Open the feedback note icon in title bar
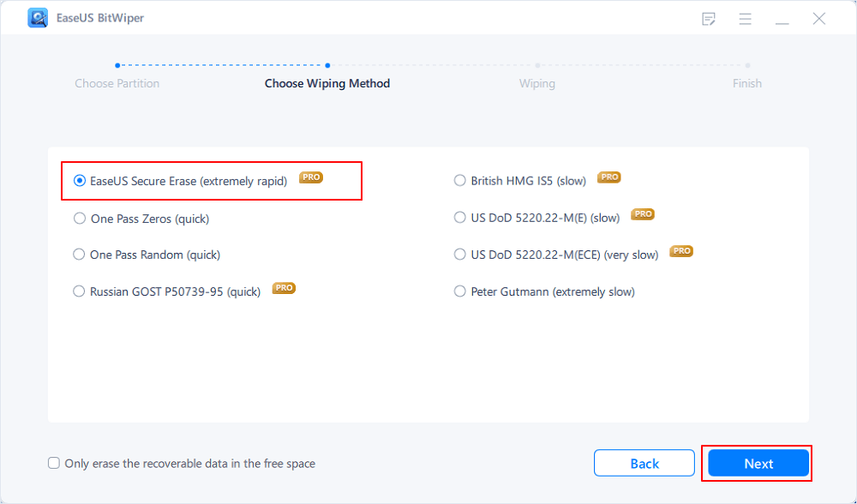857x504 pixels. 709,17
